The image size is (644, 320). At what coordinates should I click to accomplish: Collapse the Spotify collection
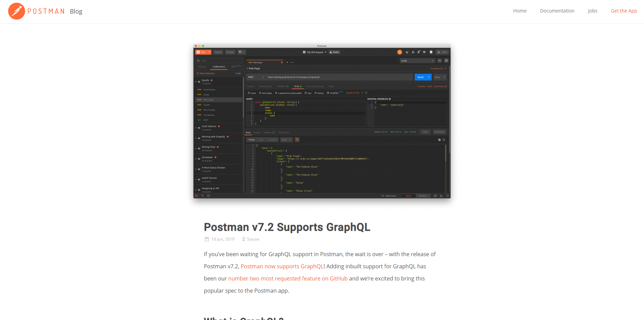coord(196,82)
